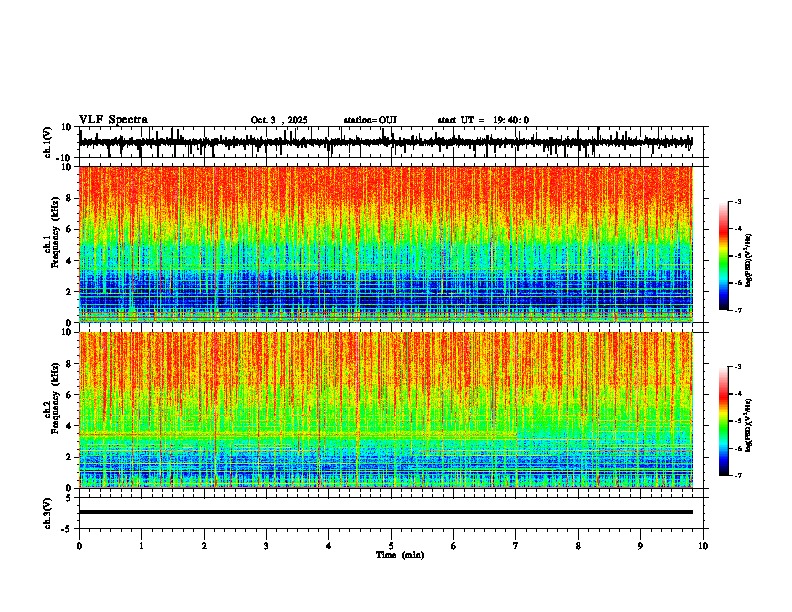
Task: Click the 'station=OUJ' label
Action: [370, 120]
